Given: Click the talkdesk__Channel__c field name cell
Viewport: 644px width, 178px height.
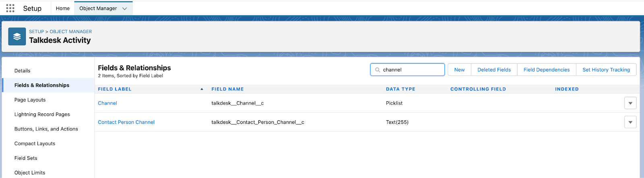Looking at the screenshot, I should pyautogui.click(x=237, y=103).
